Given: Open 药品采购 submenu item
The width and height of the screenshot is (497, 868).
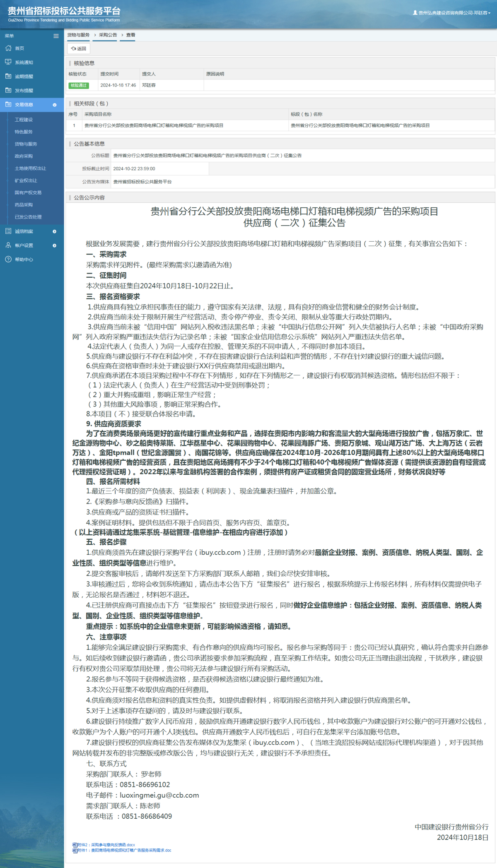Looking at the screenshot, I should pos(24,205).
